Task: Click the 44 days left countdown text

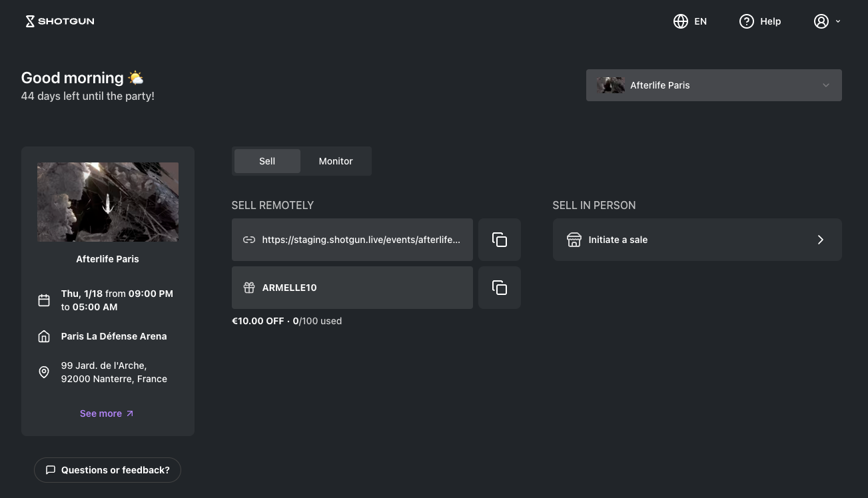Action: point(88,96)
